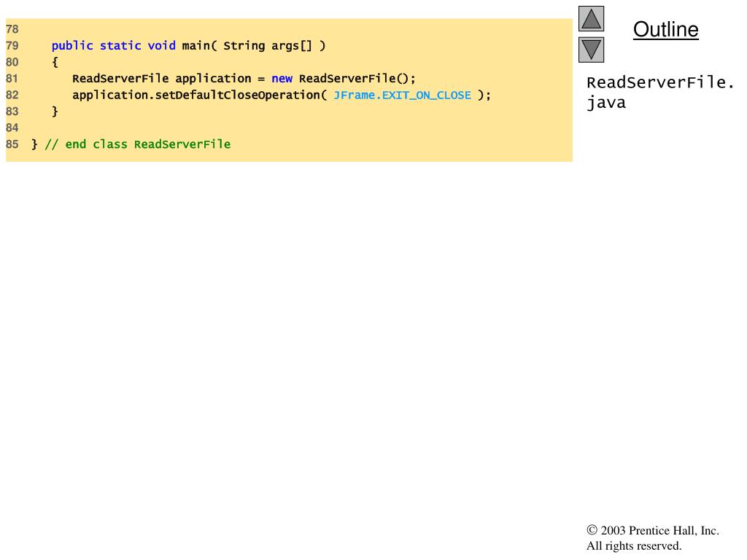Click line number 85
This screenshot has width=747, height=560.
click(x=12, y=144)
